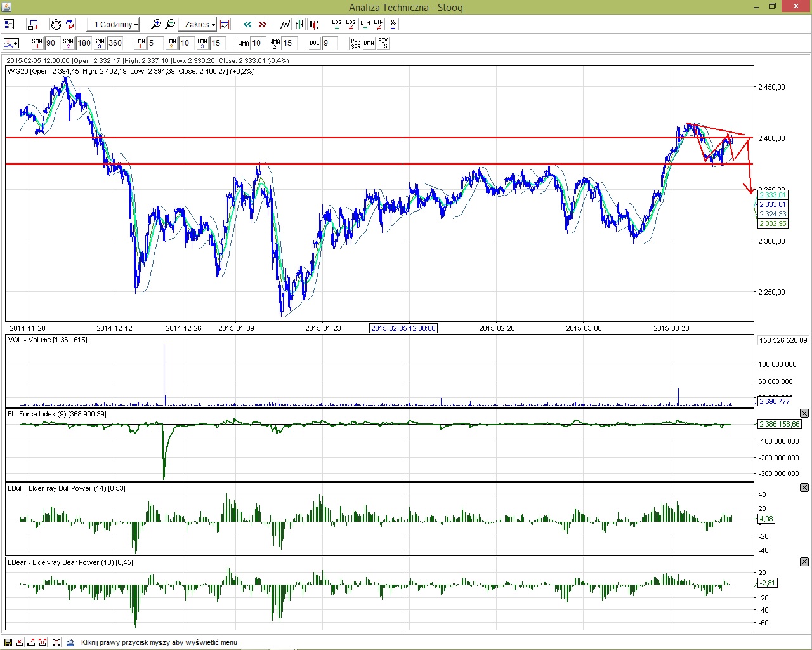The height and width of the screenshot is (650, 812).
Task: Toggle the EMA 2 indicator
Action: point(171,43)
